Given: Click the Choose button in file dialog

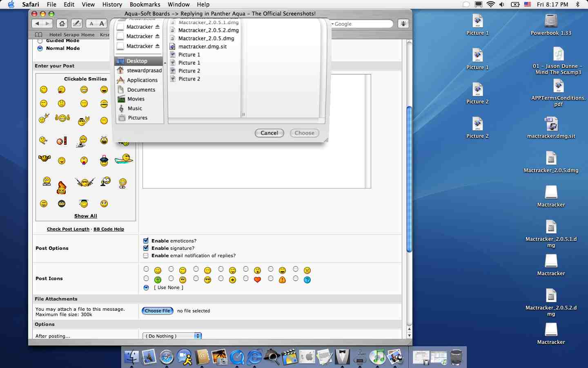Looking at the screenshot, I should [x=305, y=133].
